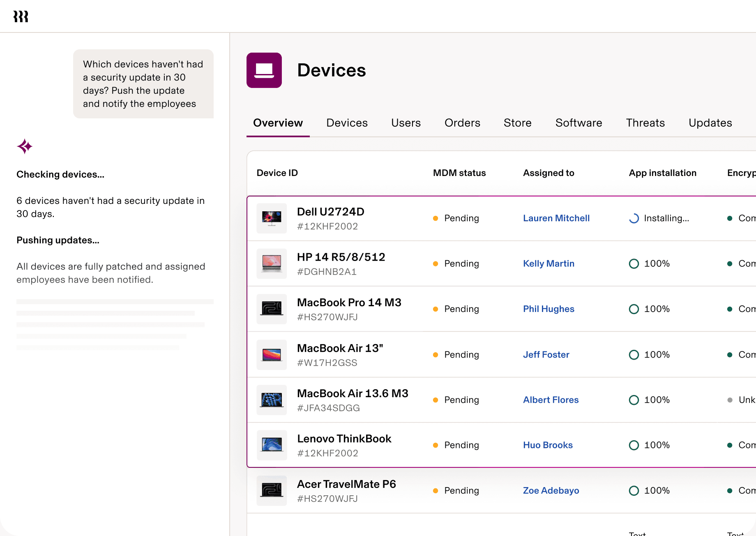Viewport: 756px width, 536px height.
Task: Click the App installation column header
Action: 663,173
